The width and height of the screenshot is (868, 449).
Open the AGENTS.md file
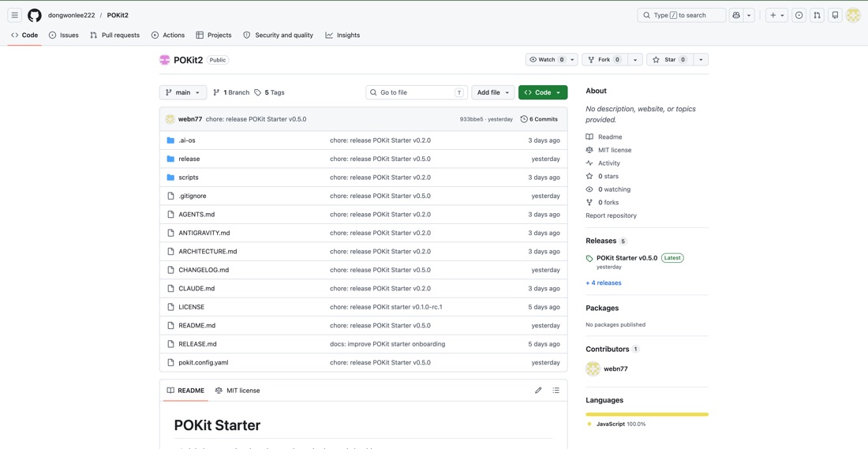[196, 215]
